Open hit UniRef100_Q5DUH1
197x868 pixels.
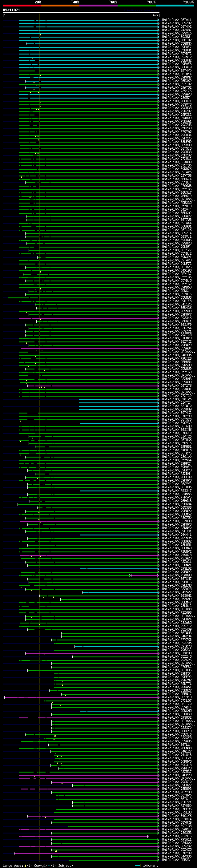click(x=176, y=50)
